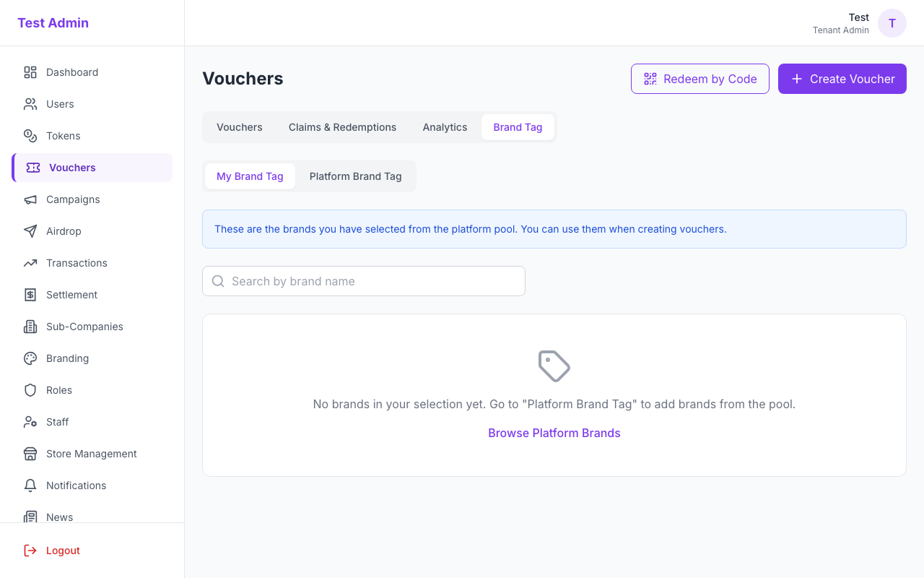Click the Branding palette icon
Screen dimensions: 924x578
[x=30, y=358]
